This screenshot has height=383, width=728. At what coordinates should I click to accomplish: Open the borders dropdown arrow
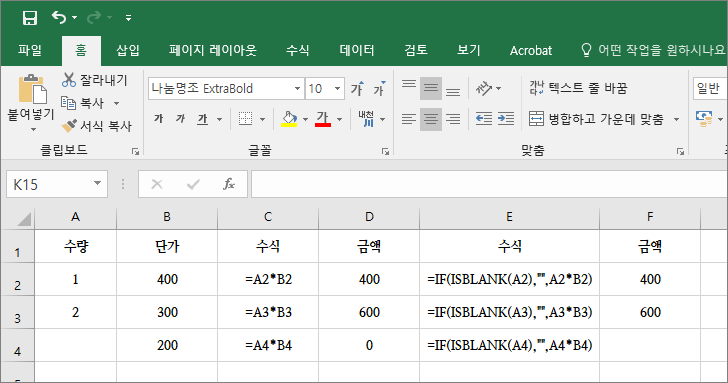262,119
